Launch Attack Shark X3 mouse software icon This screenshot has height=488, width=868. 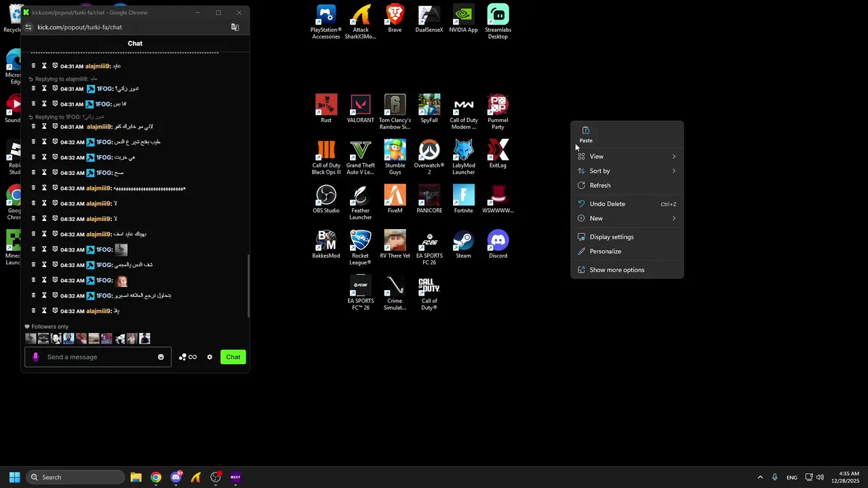(x=360, y=22)
